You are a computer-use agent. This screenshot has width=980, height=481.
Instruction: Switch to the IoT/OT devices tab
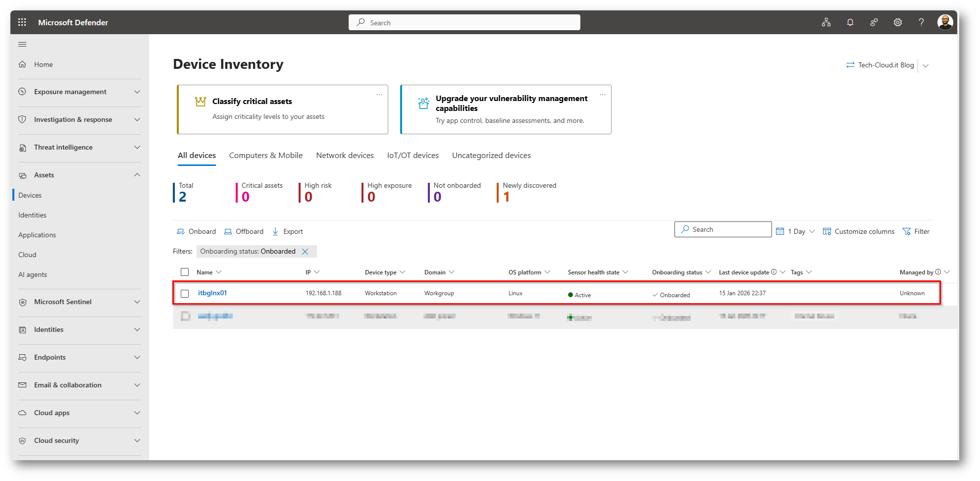(413, 156)
